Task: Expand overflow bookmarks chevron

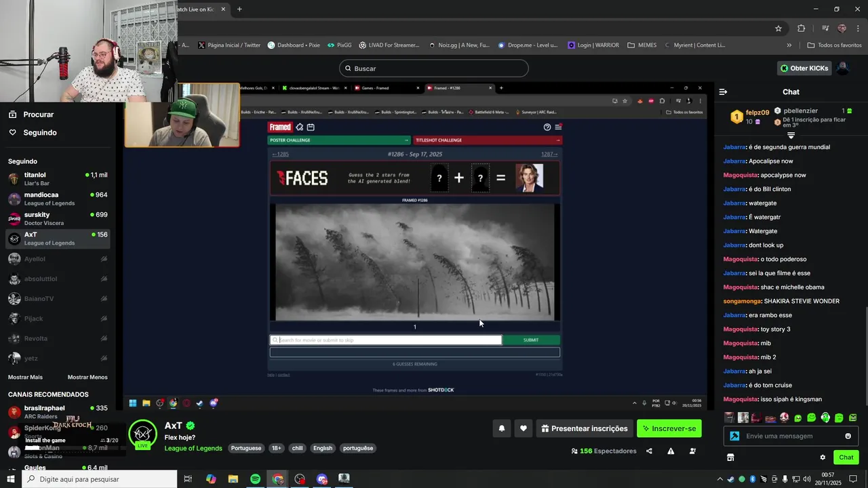Action: point(789,45)
